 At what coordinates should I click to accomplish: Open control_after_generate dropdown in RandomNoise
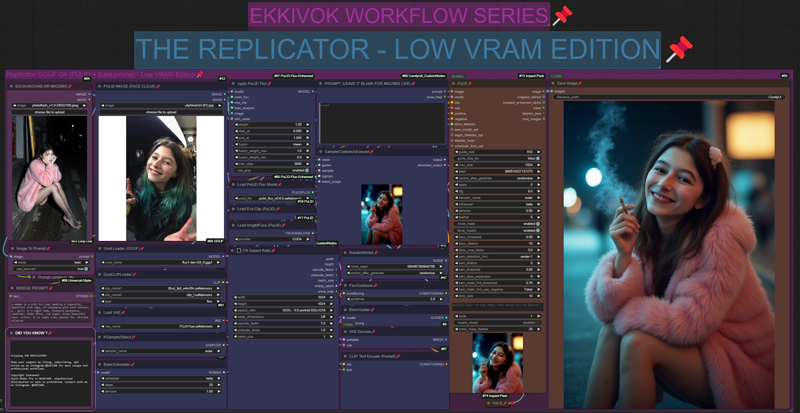pyautogui.click(x=395, y=273)
